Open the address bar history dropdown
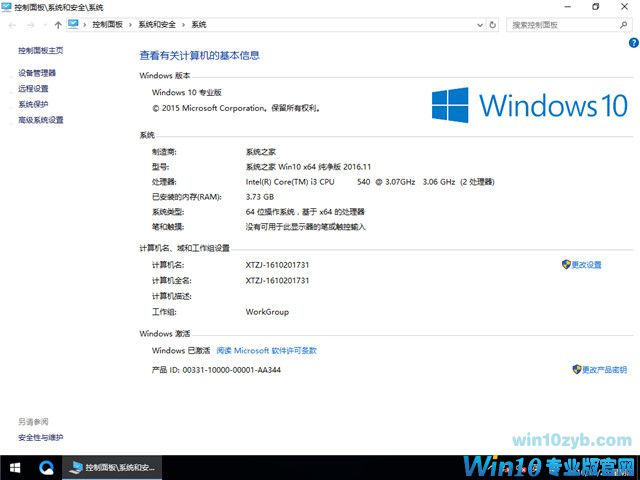 click(480, 25)
